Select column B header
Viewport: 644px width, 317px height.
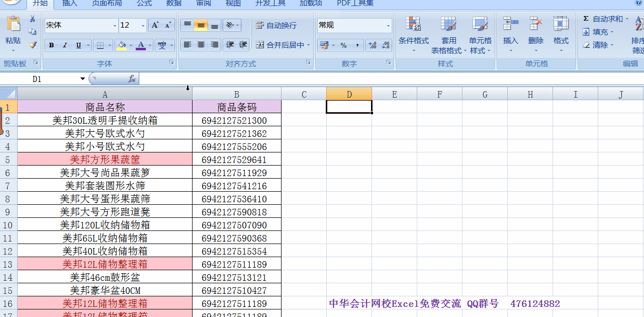tap(237, 94)
